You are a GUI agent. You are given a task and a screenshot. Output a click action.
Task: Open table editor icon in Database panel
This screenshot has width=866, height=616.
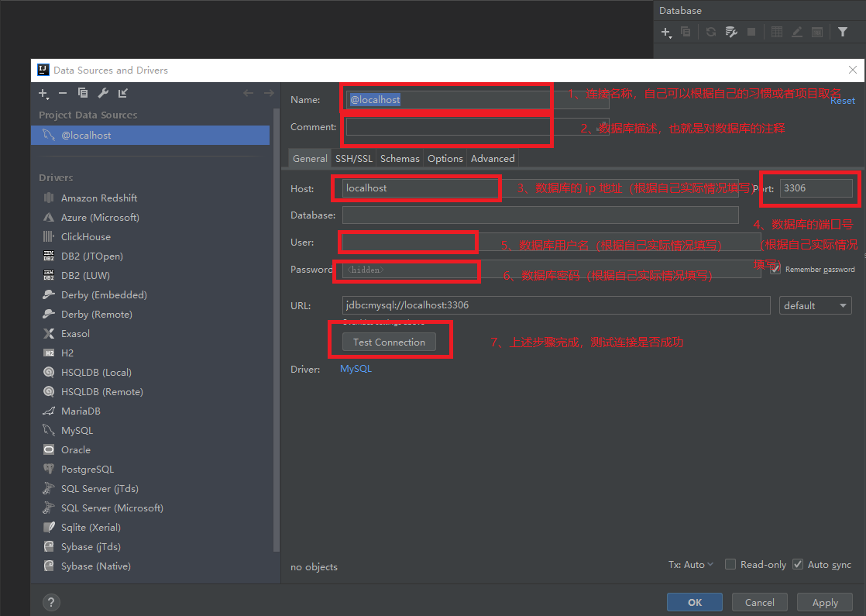776,32
